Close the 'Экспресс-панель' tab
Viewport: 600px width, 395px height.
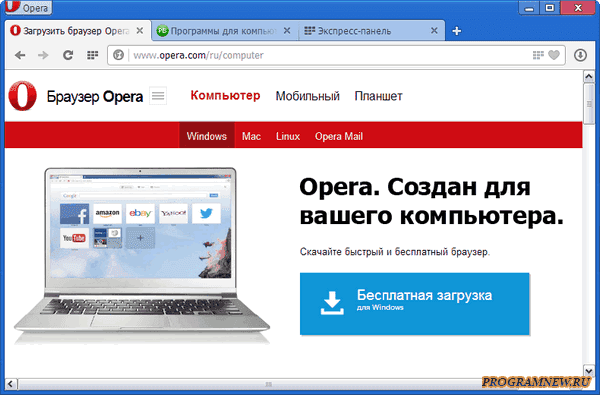[434, 31]
